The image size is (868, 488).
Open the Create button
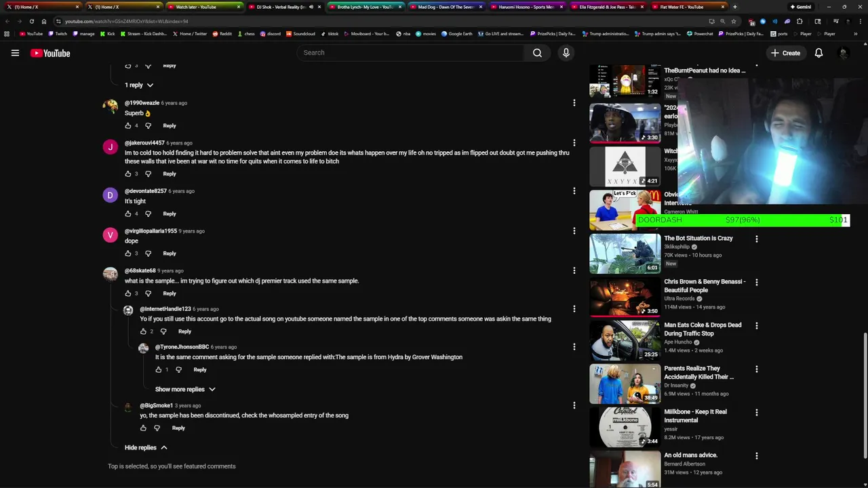tap(785, 53)
